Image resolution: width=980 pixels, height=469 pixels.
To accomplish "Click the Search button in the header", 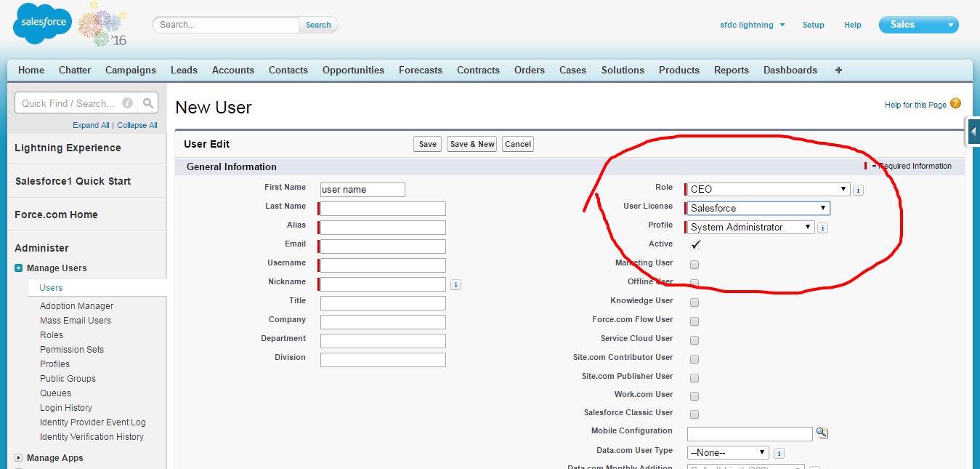I will coord(318,25).
